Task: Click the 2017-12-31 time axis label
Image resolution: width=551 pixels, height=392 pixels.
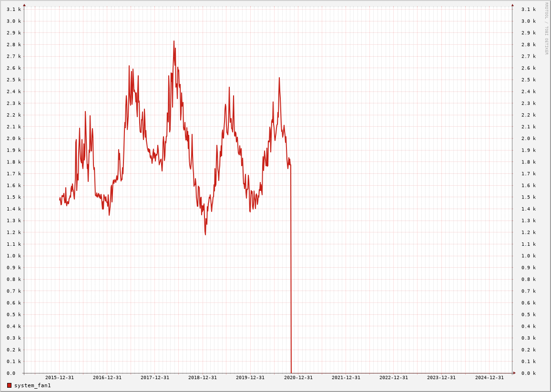Action: pos(155,378)
